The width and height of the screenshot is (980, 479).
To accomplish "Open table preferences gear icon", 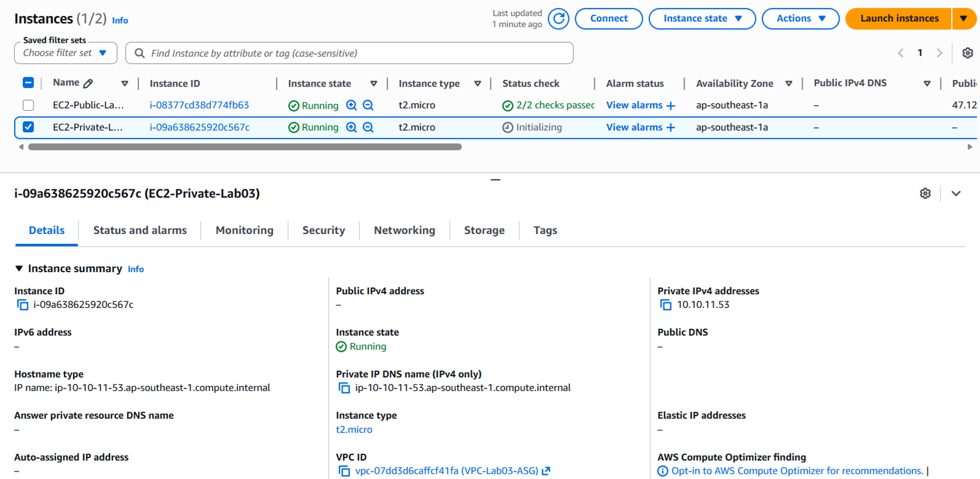I will tap(967, 53).
